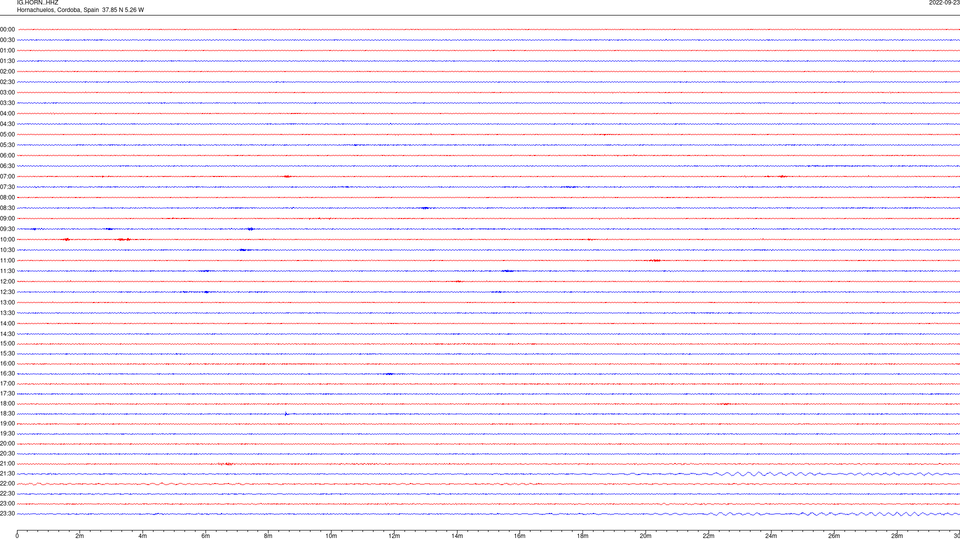
Task: Pick the 8m minutes axis label
Action: click(268, 536)
